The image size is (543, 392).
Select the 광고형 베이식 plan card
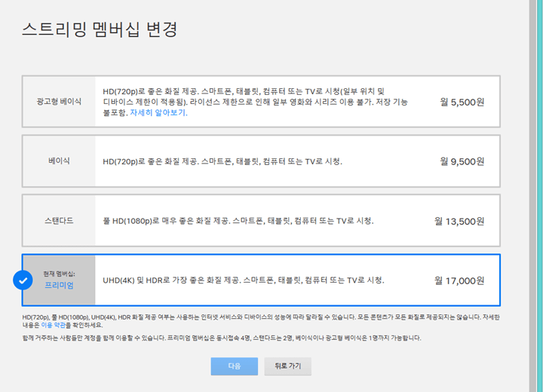261,102
